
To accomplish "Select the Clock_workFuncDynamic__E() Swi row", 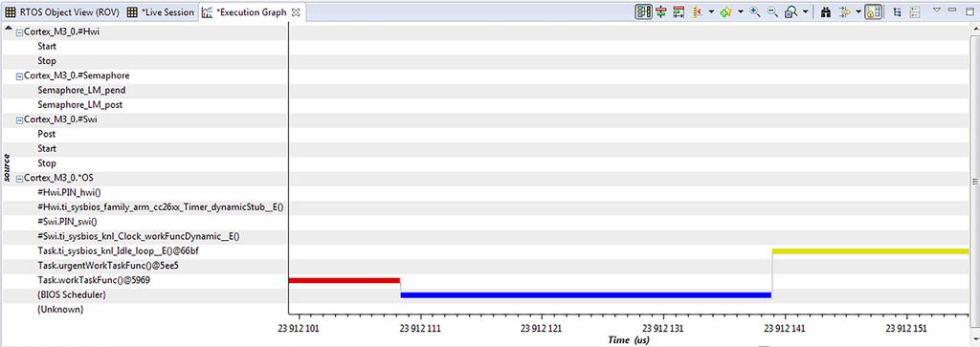I will pyautogui.click(x=139, y=236).
